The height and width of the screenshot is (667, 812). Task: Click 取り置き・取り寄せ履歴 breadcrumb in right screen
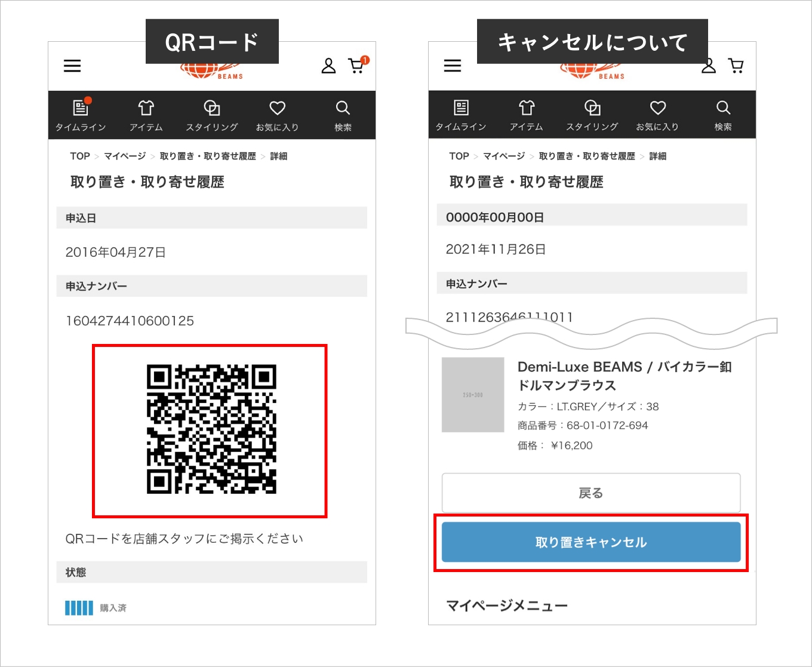click(587, 156)
